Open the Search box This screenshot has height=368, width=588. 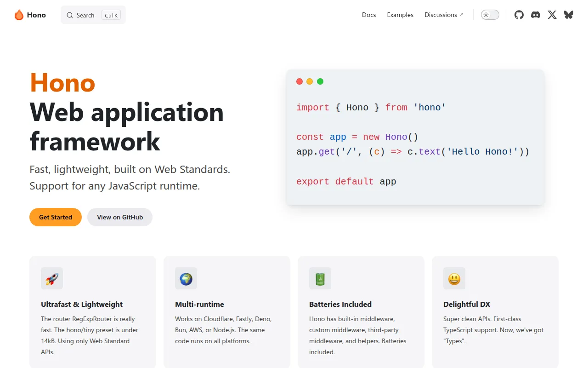(x=93, y=15)
